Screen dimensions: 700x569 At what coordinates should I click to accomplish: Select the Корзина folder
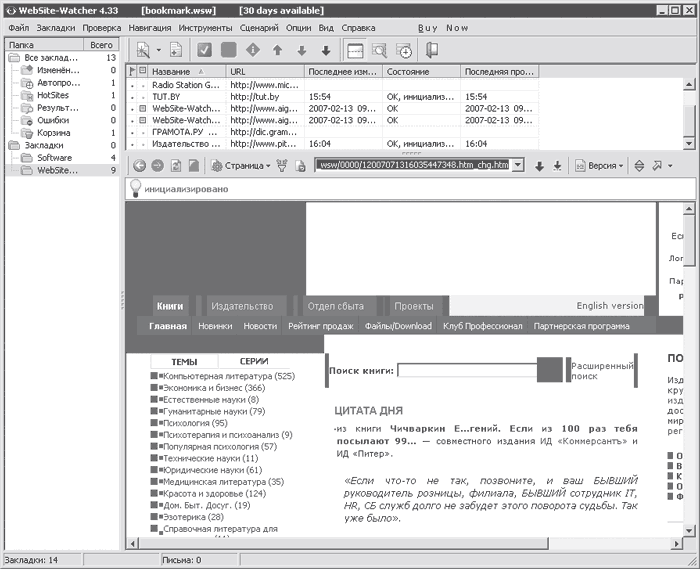[54, 133]
